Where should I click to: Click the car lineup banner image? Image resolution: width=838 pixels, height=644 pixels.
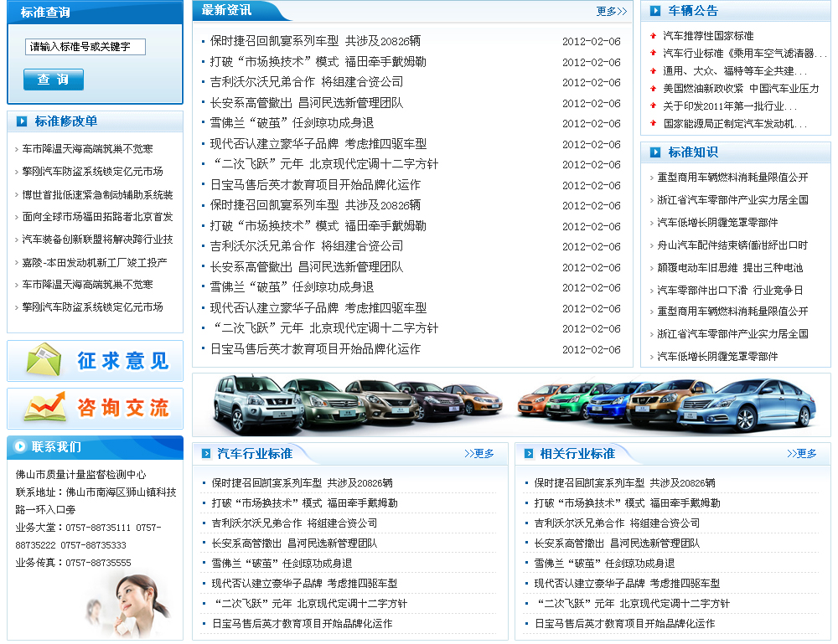(x=511, y=404)
